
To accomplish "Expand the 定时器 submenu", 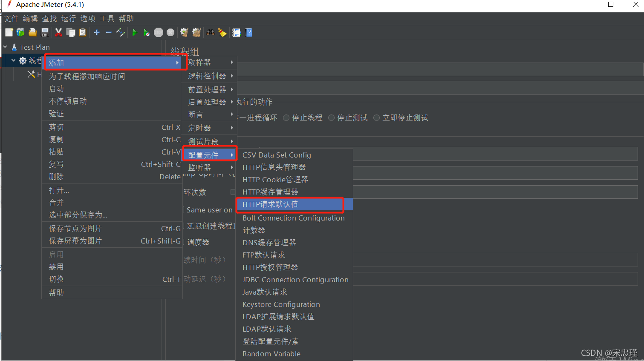I will coord(209,128).
